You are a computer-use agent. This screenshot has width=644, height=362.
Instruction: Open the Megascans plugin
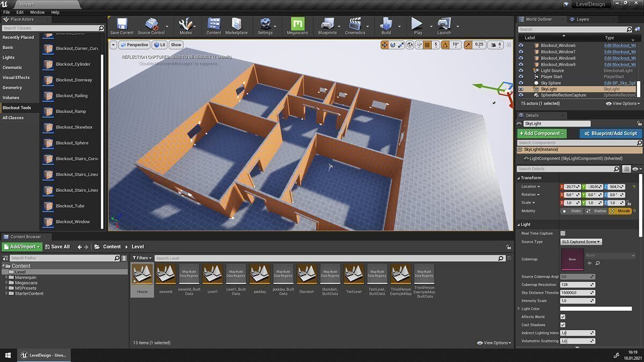[298, 25]
